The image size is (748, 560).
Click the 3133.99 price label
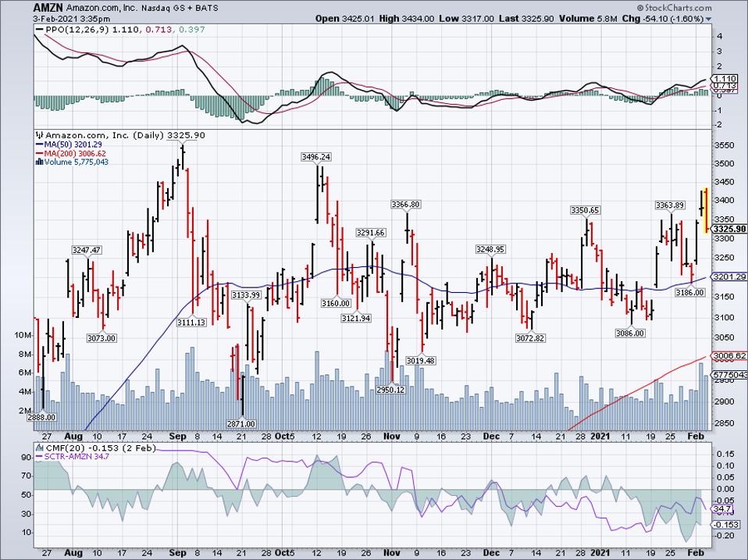tap(246, 295)
